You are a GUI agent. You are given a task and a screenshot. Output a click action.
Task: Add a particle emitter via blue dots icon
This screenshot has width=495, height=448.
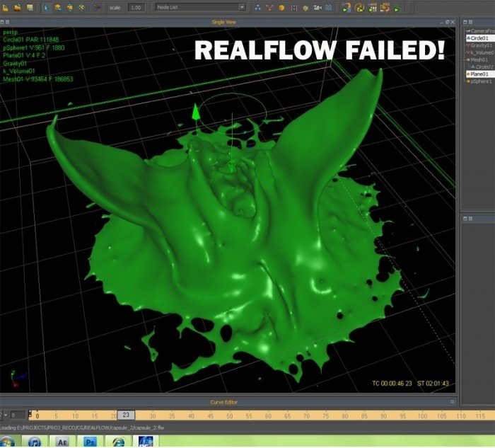[x=258, y=8]
